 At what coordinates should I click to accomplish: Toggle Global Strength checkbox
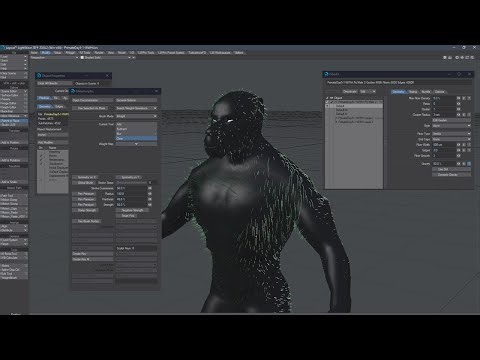click(85, 210)
